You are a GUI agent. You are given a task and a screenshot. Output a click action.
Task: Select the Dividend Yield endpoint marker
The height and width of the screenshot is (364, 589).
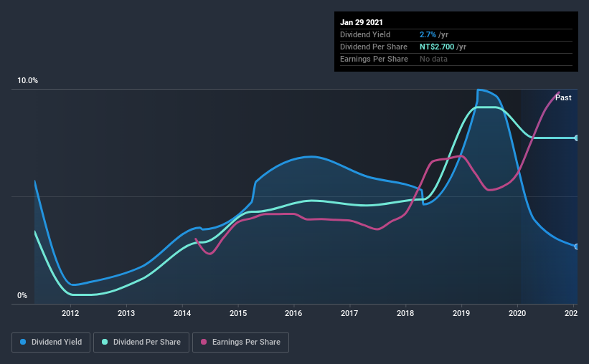click(577, 246)
